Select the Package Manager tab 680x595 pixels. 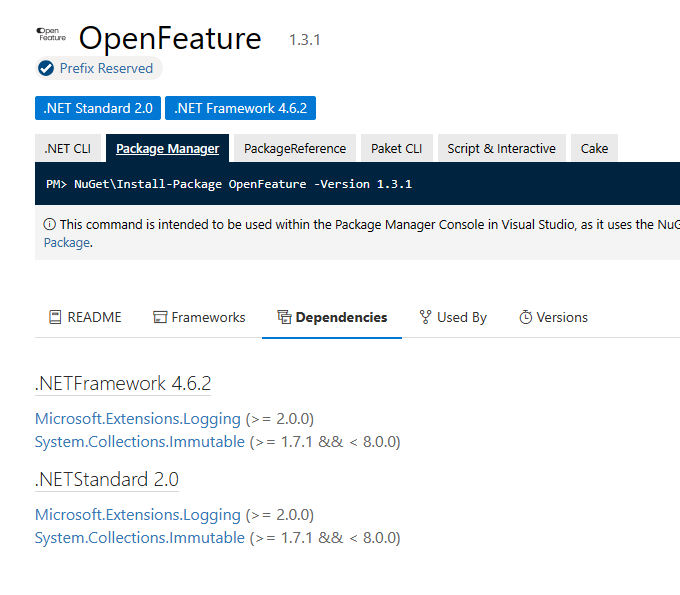tap(167, 148)
